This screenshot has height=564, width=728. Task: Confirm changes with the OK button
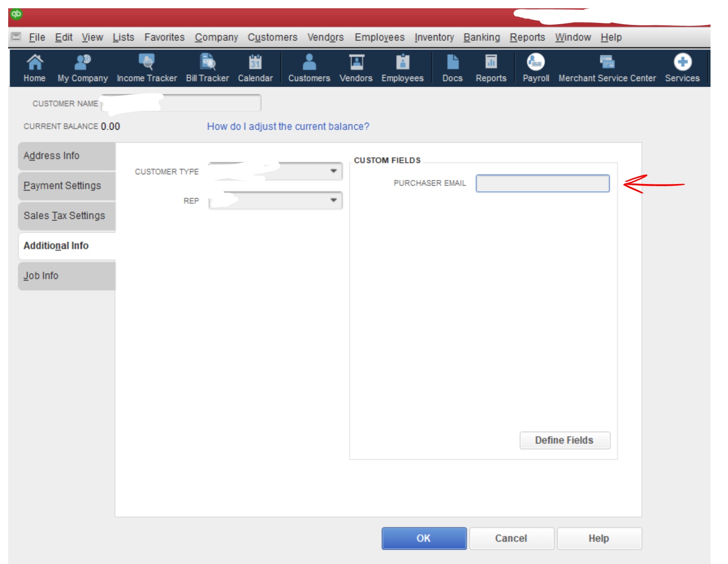pos(424,538)
